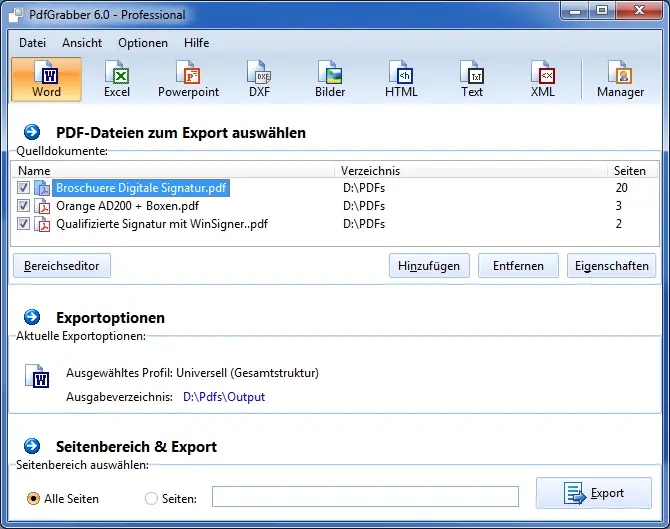This screenshot has height=529, width=670.
Task: Select DXF export format
Action: click(x=259, y=79)
